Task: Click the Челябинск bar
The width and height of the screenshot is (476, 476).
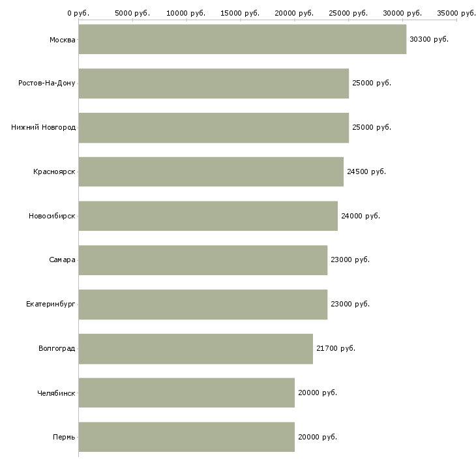Action: tap(186, 393)
